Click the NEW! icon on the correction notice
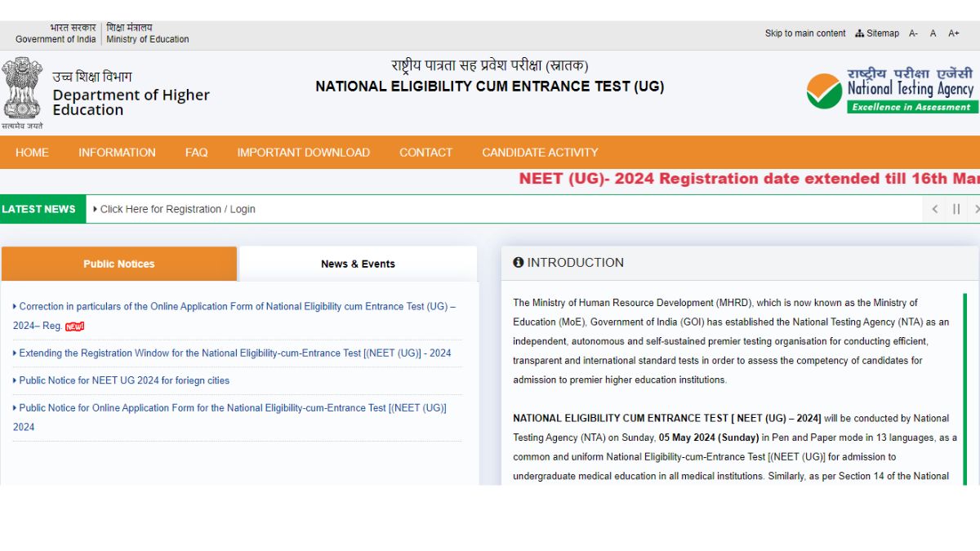Viewport: 980px width, 551px height. [x=74, y=326]
